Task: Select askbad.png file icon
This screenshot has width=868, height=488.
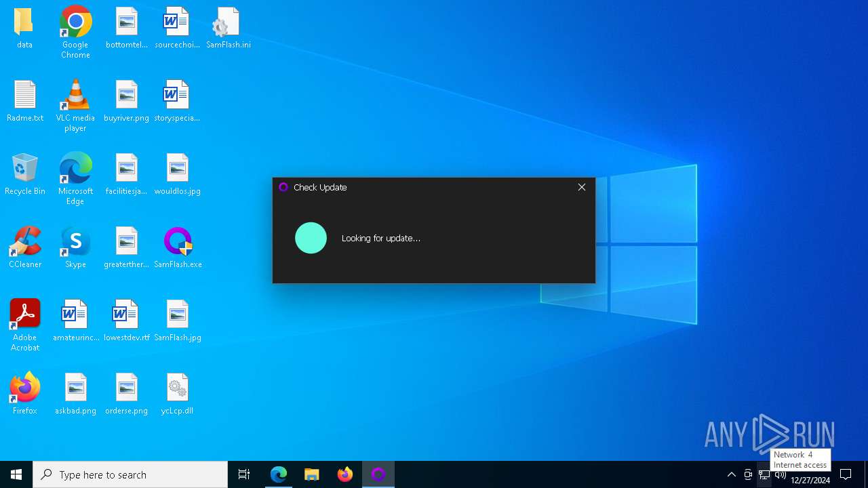Action: pyautogui.click(x=75, y=394)
